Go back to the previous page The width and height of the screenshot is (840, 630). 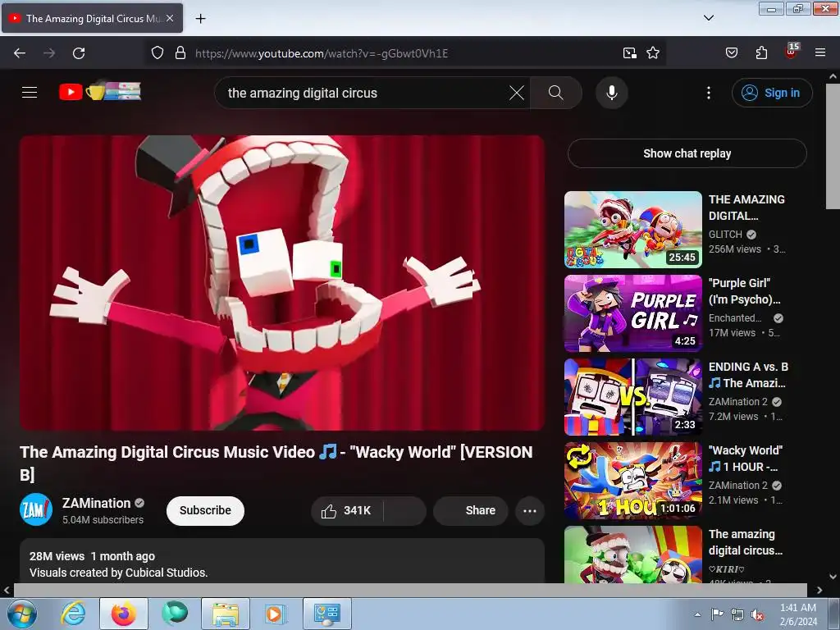click(x=20, y=53)
